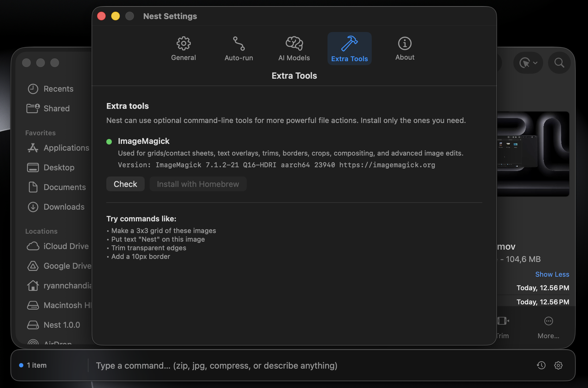
Task: Click the 104,6 MB file size text
Action: click(523, 259)
